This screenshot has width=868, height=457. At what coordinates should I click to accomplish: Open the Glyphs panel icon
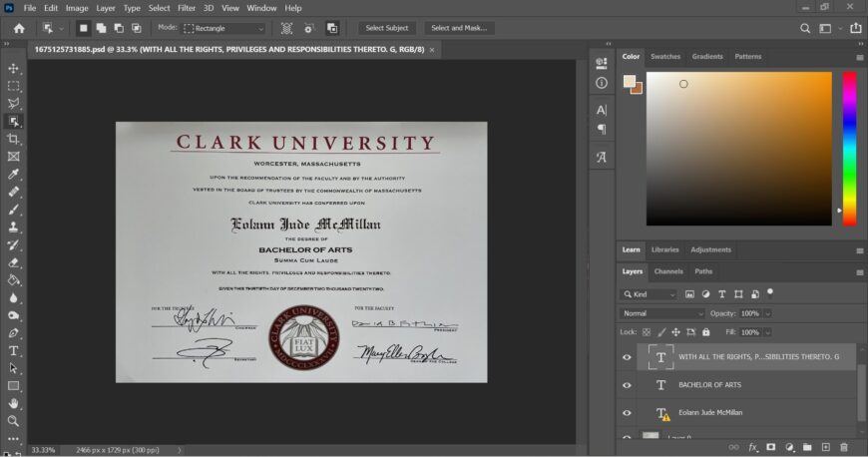[602, 158]
